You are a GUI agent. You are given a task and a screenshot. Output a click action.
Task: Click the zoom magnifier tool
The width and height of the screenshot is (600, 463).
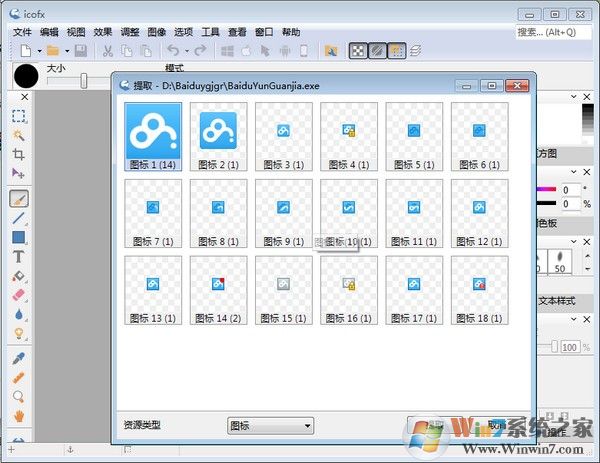[18, 397]
